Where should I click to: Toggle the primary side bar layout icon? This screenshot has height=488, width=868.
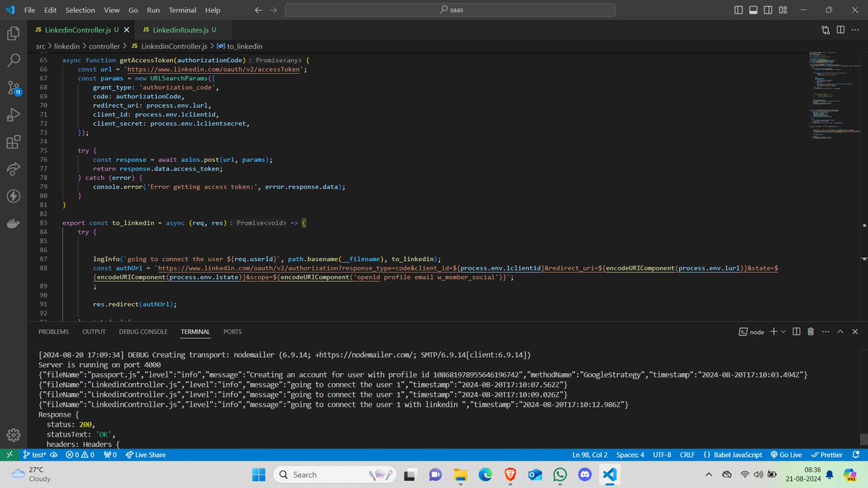pyautogui.click(x=738, y=10)
